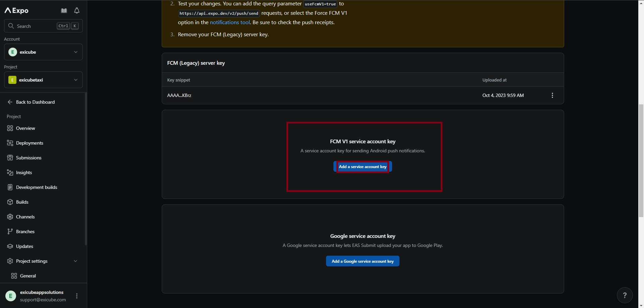
Task: Click the exicubeappsolutions avatar
Action: pos(11,296)
